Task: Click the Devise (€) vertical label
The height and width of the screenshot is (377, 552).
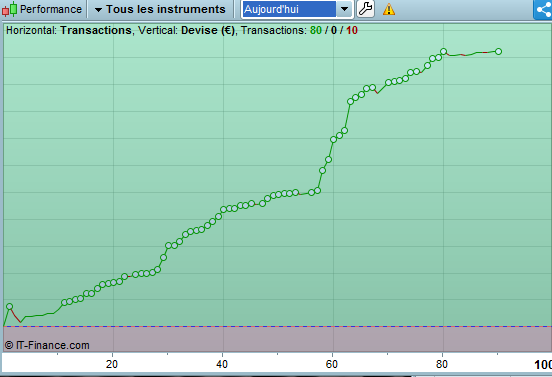Action: [208, 30]
